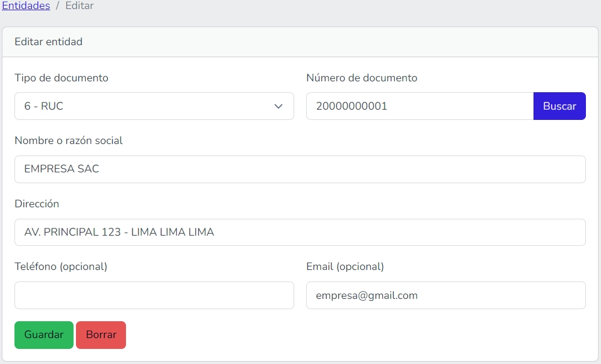Click the Tipo de documento label
This screenshot has width=601, height=364.
point(61,78)
